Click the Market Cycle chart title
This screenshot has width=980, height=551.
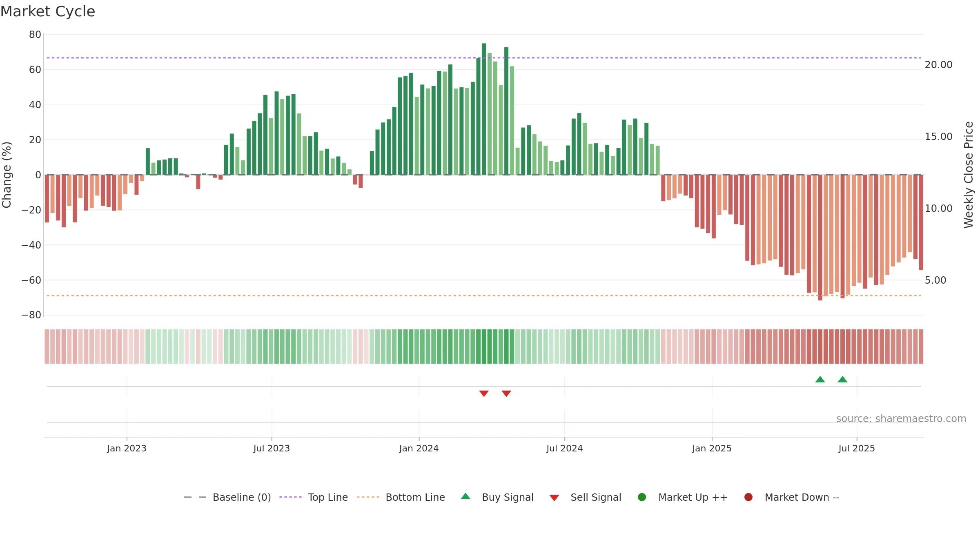click(x=48, y=11)
